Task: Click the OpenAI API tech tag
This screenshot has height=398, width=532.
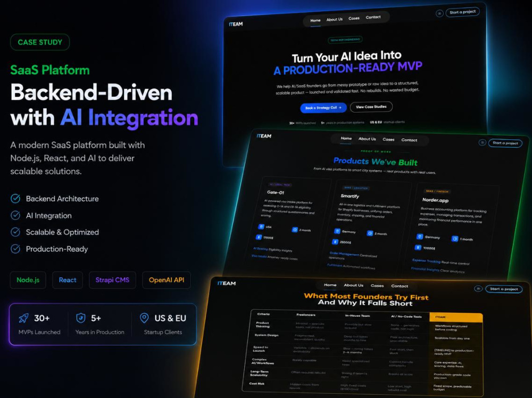Action: pos(167,280)
